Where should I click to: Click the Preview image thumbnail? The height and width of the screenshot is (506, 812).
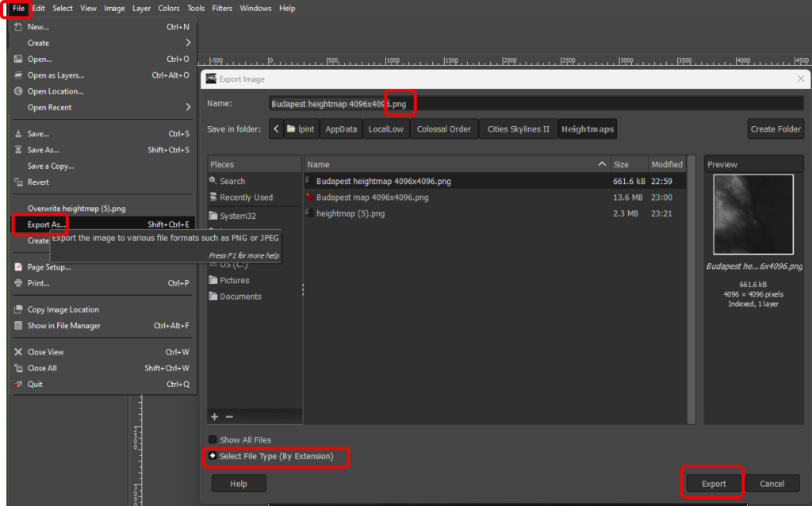pos(753,214)
